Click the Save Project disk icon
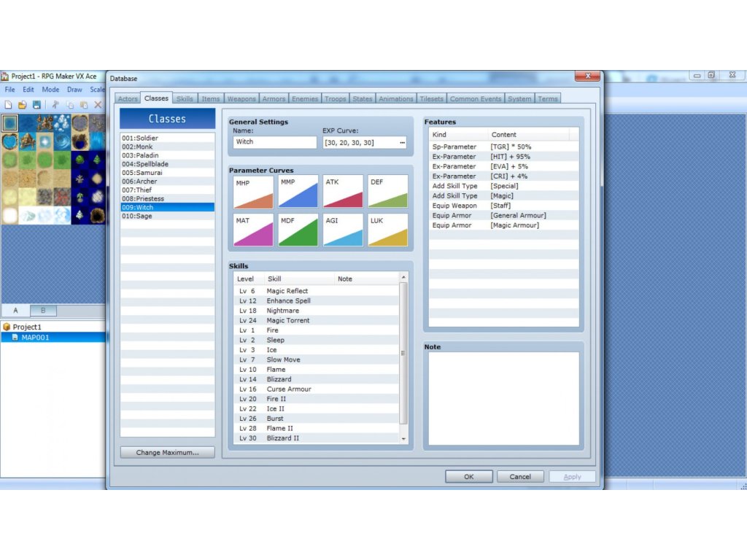The height and width of the screenshot is (560, 747). (x=36, y=105)
